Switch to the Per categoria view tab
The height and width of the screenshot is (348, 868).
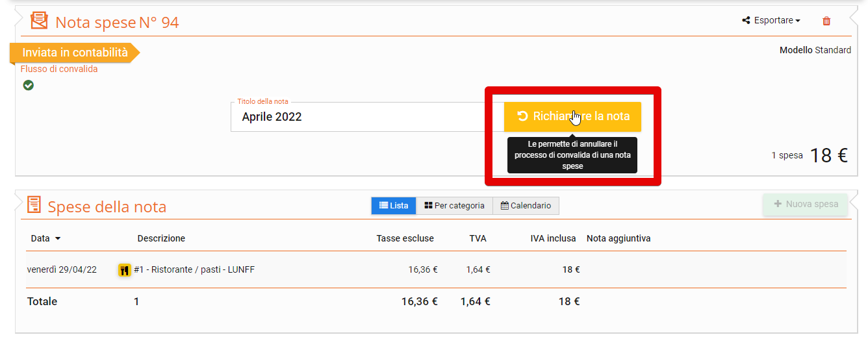click(454, 206)
